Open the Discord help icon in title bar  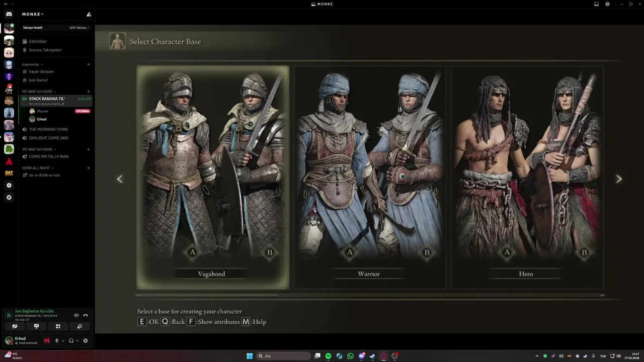click(x=608, y=4)
